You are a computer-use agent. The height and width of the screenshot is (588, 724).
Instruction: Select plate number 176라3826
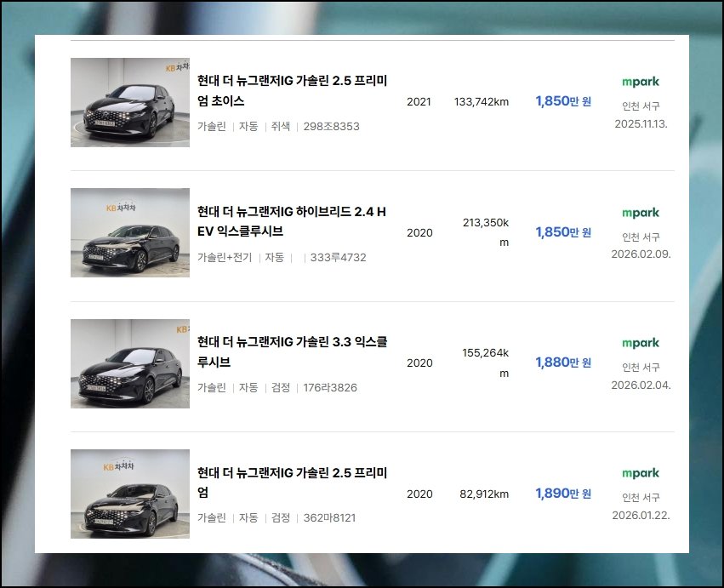(x=330, y=387)
